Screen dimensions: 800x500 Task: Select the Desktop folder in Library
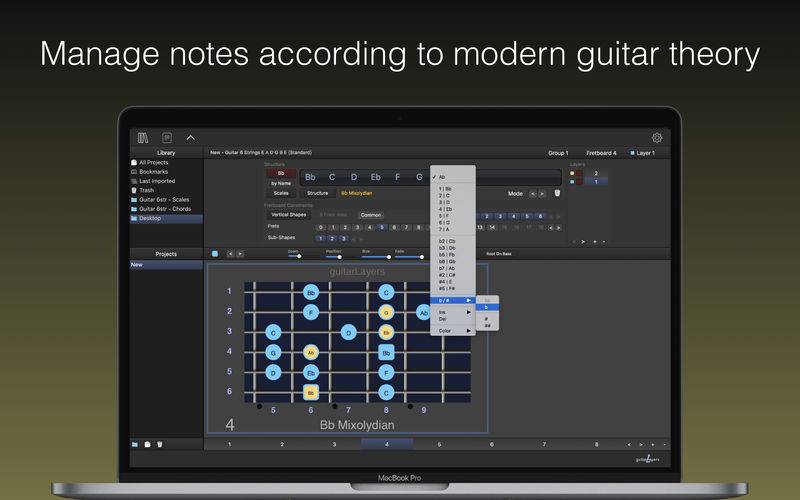[x=166, y=218]
